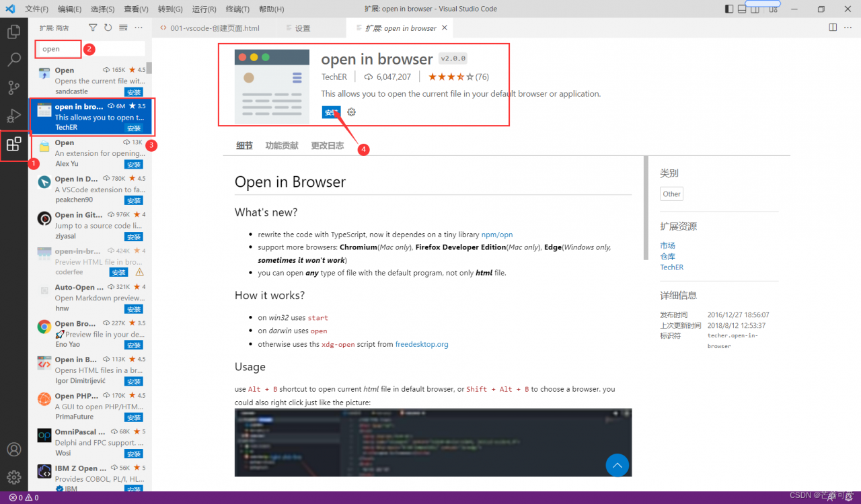Click the star rating with 76 reviews
861x504 pixels.
[459, 77]
